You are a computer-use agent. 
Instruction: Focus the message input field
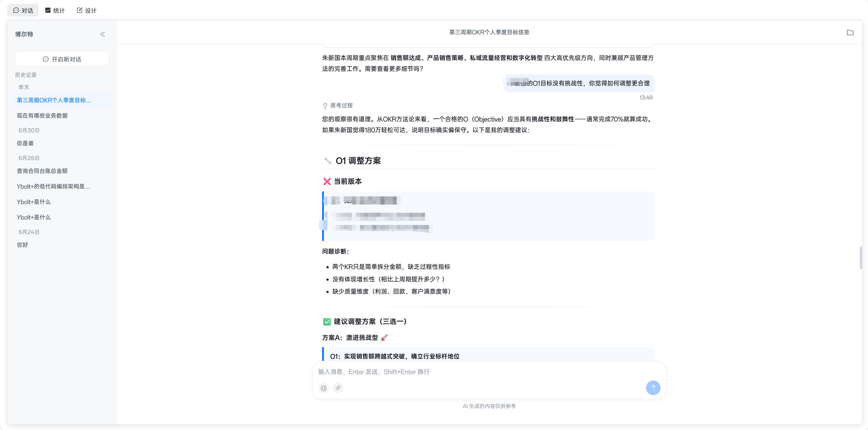(x=489, y=372)
